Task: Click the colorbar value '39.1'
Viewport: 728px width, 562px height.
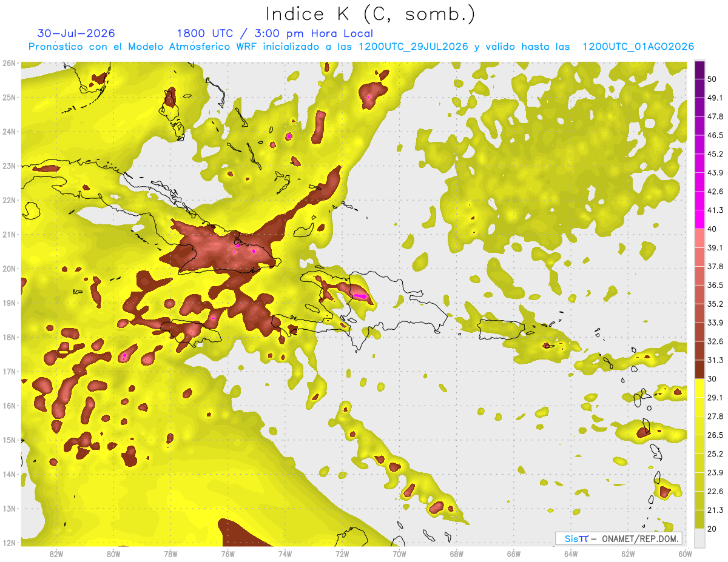Action: (715, 247)
